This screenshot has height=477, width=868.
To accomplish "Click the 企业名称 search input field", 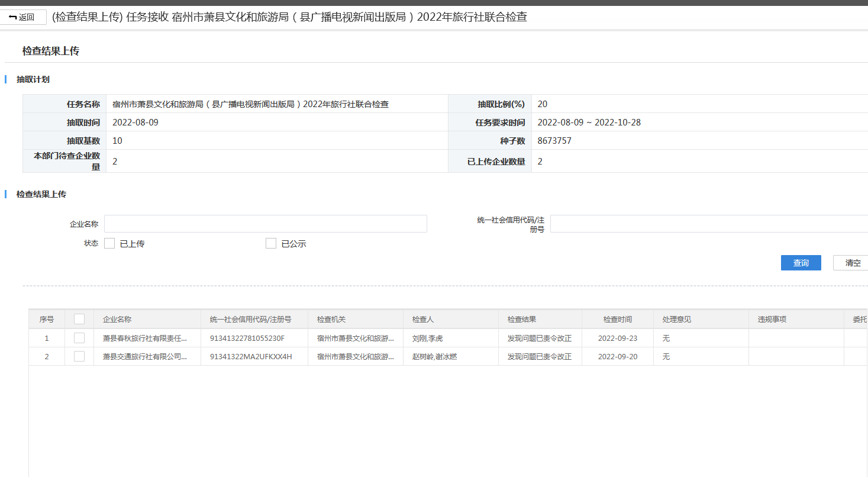I will click(x=265, y=224).
